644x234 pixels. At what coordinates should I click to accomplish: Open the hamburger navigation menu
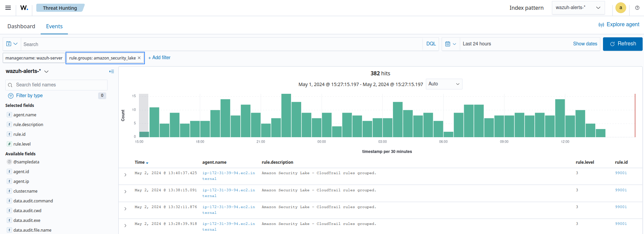point(8,8)
